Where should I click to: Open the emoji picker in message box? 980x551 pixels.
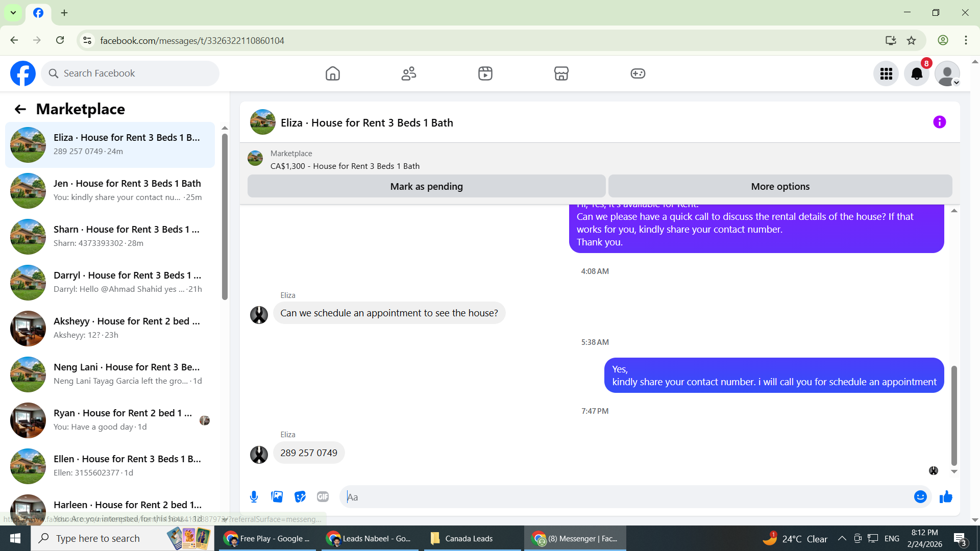click(x=920, y=497)
